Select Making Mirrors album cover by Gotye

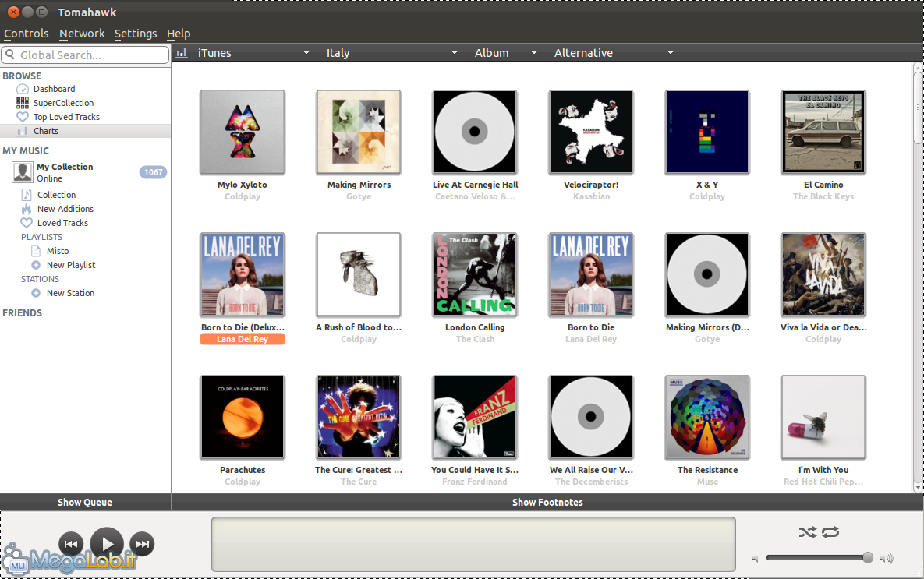pyautogui.click(x=358, y=132)
